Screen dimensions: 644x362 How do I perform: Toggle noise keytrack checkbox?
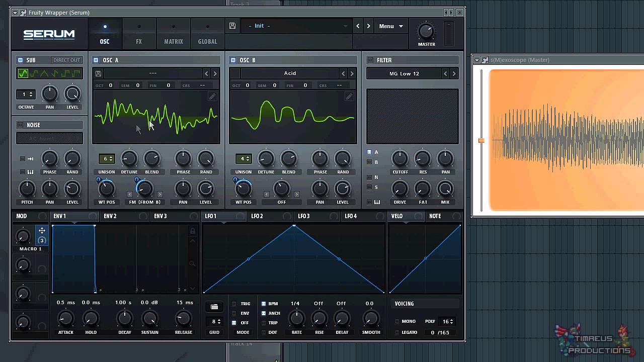click(x=22, y=172)
